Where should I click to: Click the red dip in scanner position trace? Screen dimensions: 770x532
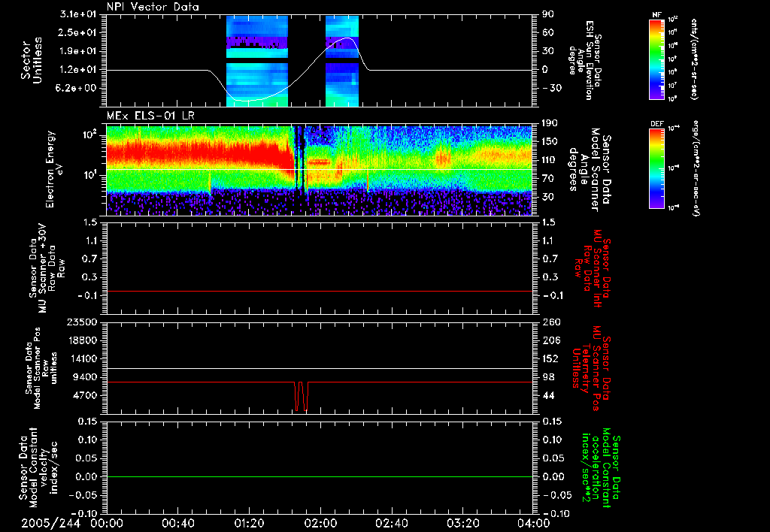click(x=301, y=395)
